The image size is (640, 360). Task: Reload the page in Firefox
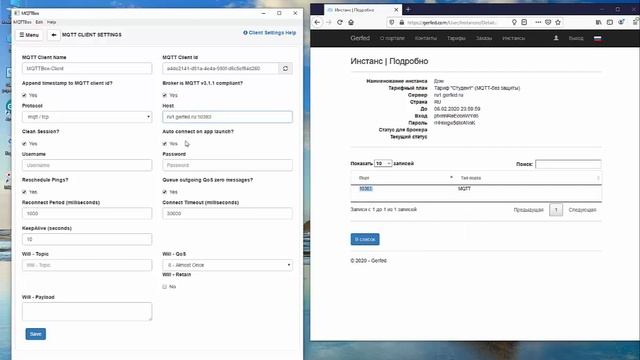340,22
